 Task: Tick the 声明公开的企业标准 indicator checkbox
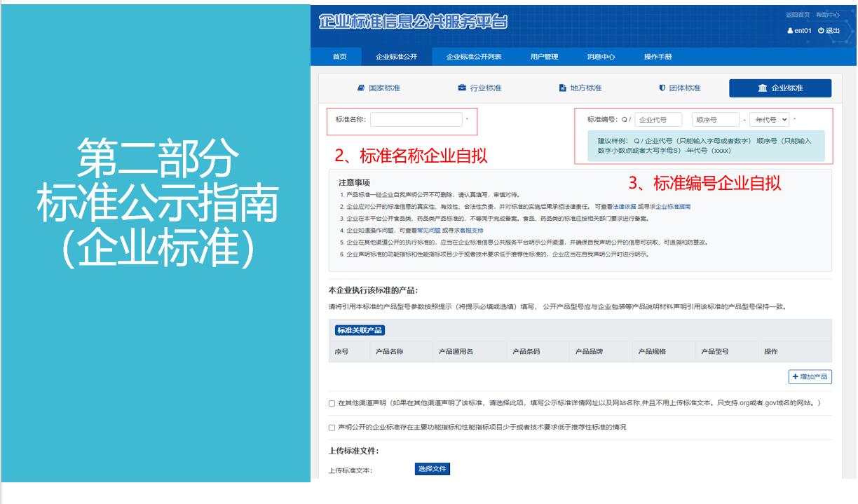point(332,428)
